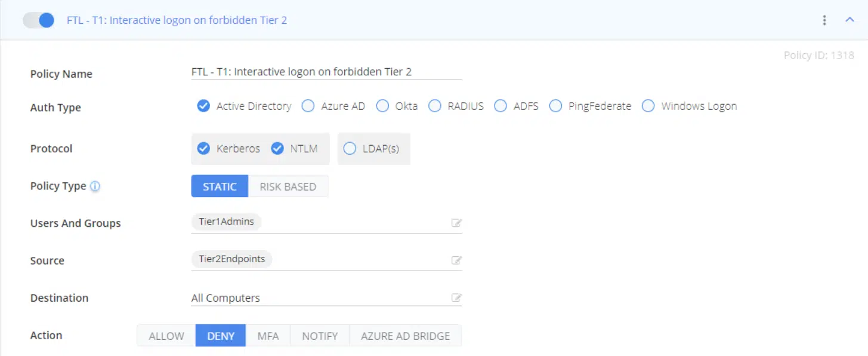Uncheck the NTLM protocol checkbox
This screenshot has height=356, width=868.
(277, 149)
